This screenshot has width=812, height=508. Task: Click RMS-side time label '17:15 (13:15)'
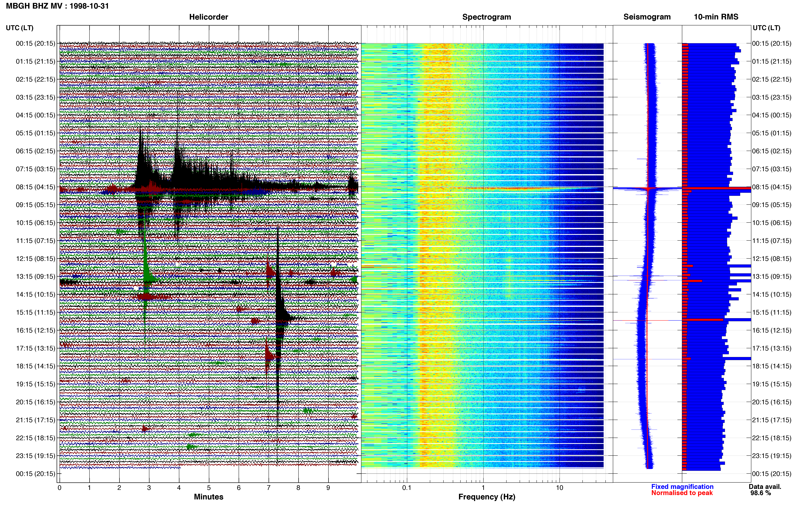coord(772,348)
